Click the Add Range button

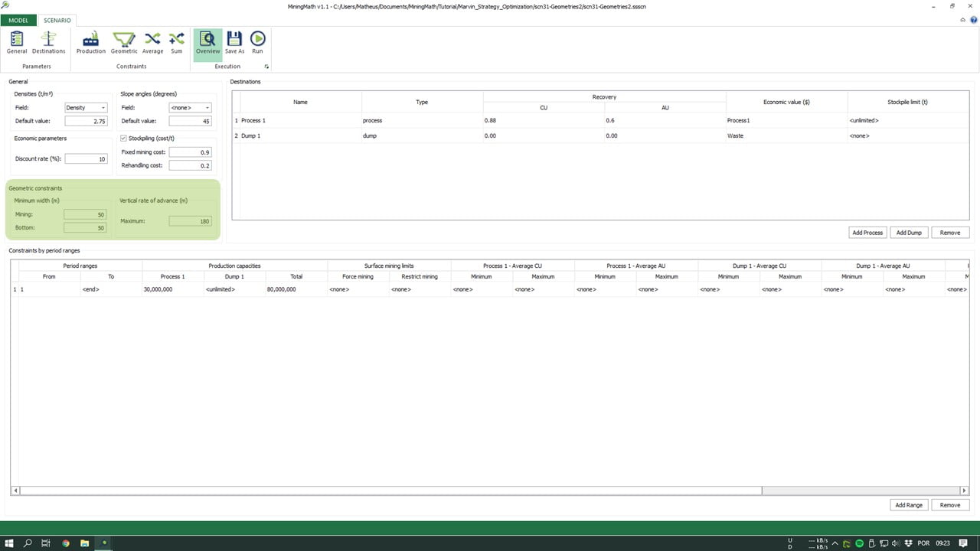pyautogui.click(x=909, y=505)
